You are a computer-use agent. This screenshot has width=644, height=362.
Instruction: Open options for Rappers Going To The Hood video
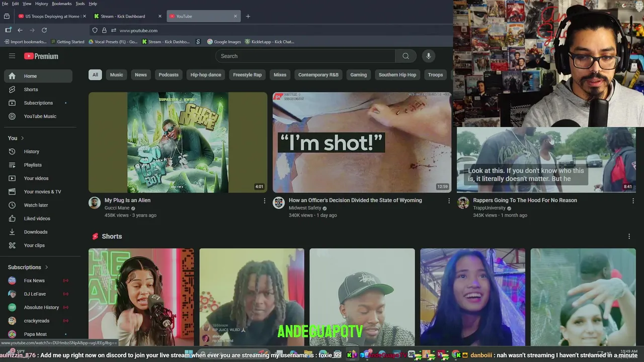click(x=633, y=201)
